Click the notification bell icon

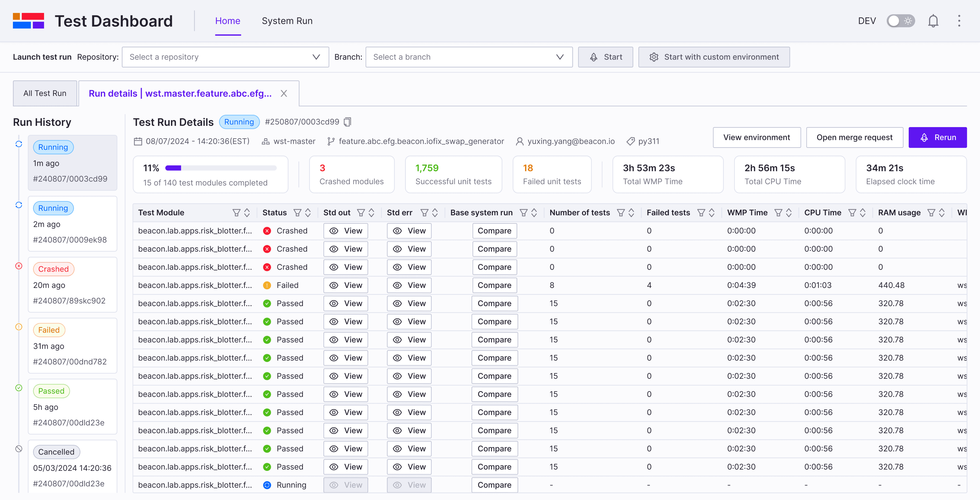pos(933,21)
